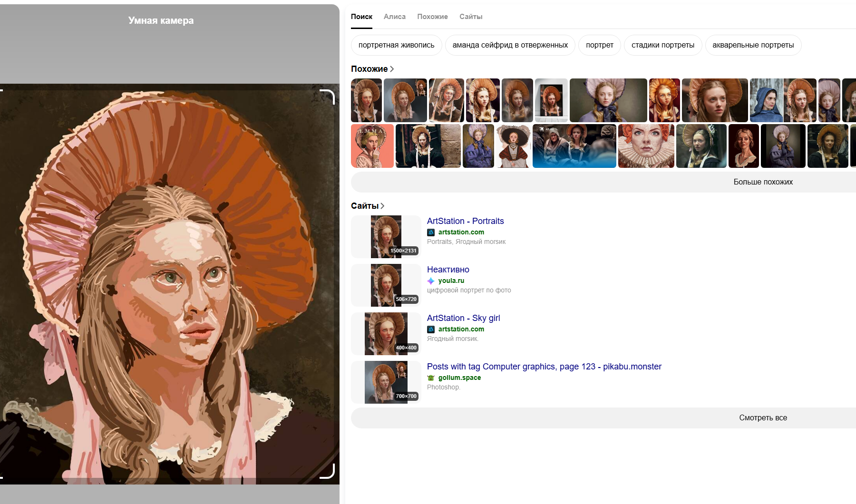The image size is (856, 504).
Task: Click the 'Похожие' section heading
Action: 369,69
